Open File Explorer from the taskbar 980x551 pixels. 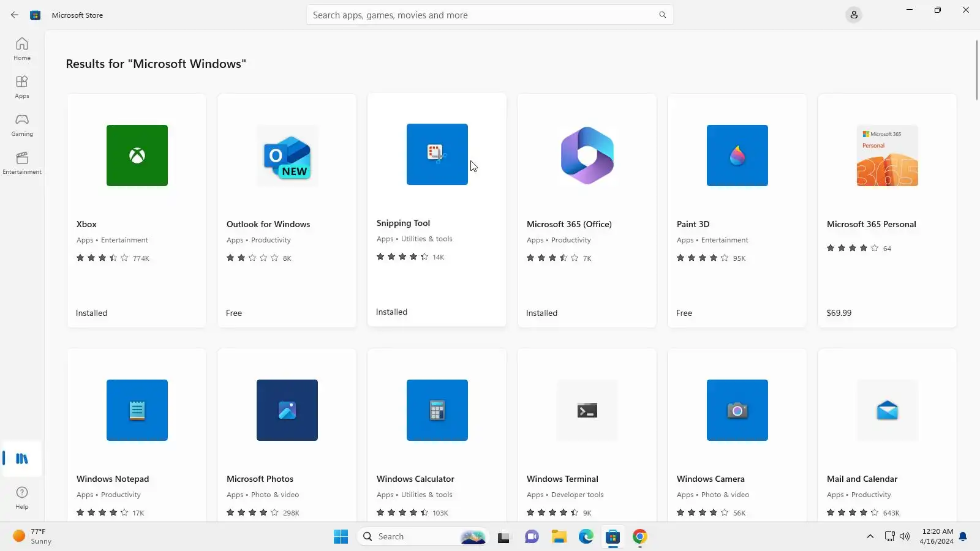559,537
